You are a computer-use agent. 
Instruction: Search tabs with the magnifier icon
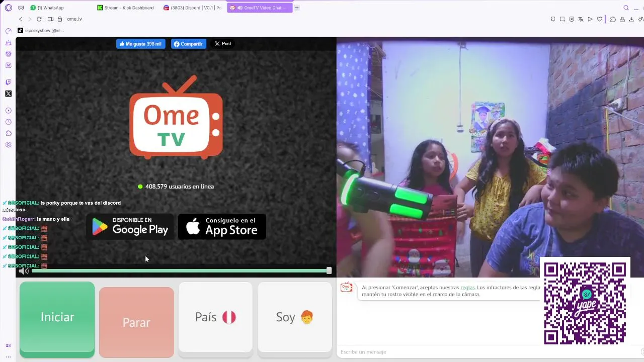(x=626, y=8)
